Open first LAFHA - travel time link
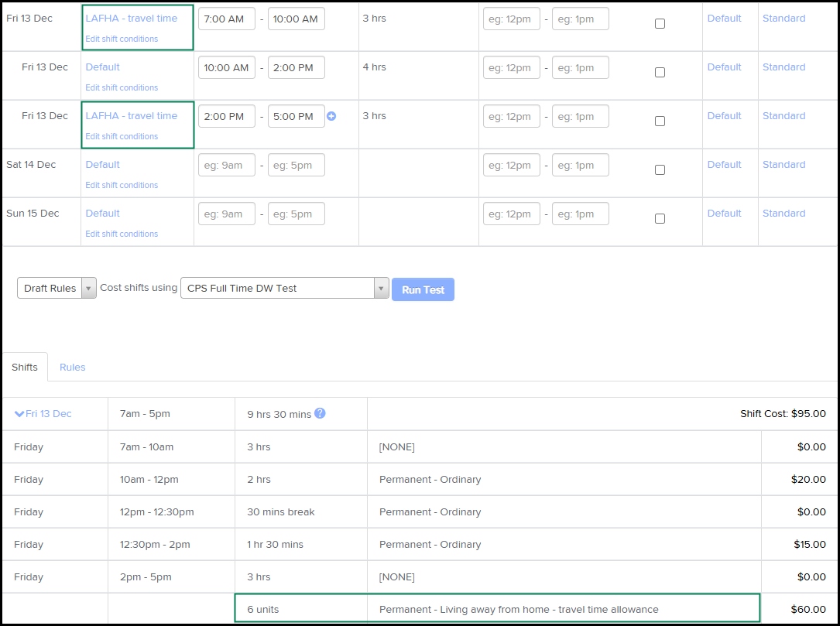 point(131,19)
